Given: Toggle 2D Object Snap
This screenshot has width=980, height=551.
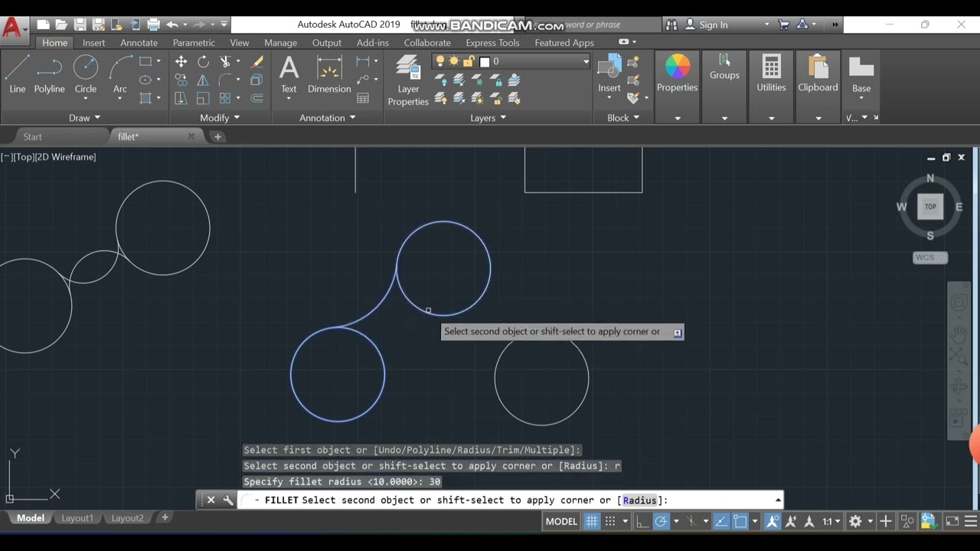Looking at the screenshot, I should [740, 521].
